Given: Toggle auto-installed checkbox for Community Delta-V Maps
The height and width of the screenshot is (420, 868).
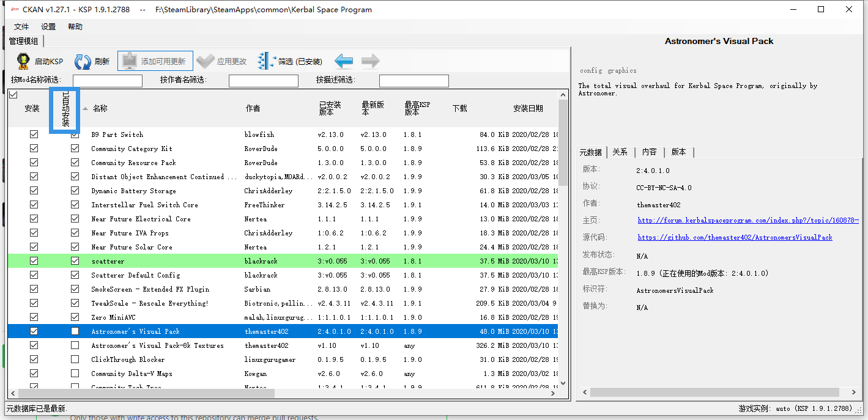Looking at the screenshot, I should point(75,374).
